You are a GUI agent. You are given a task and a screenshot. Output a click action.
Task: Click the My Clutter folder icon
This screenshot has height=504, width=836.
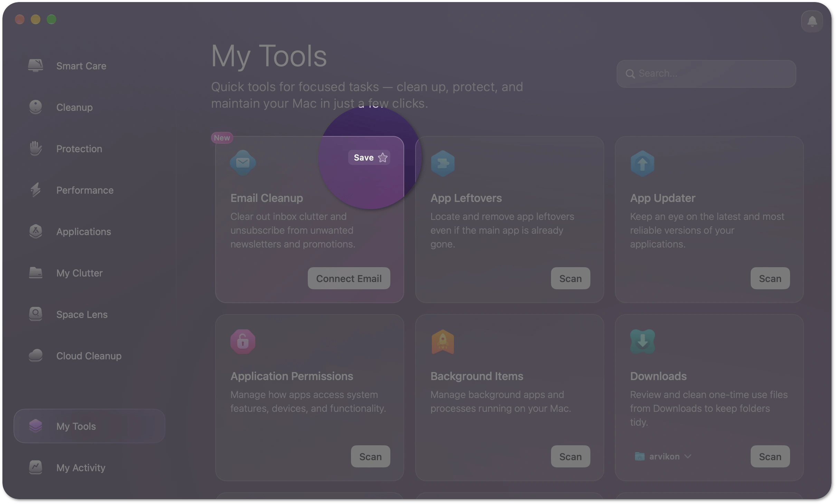point(36,273)
